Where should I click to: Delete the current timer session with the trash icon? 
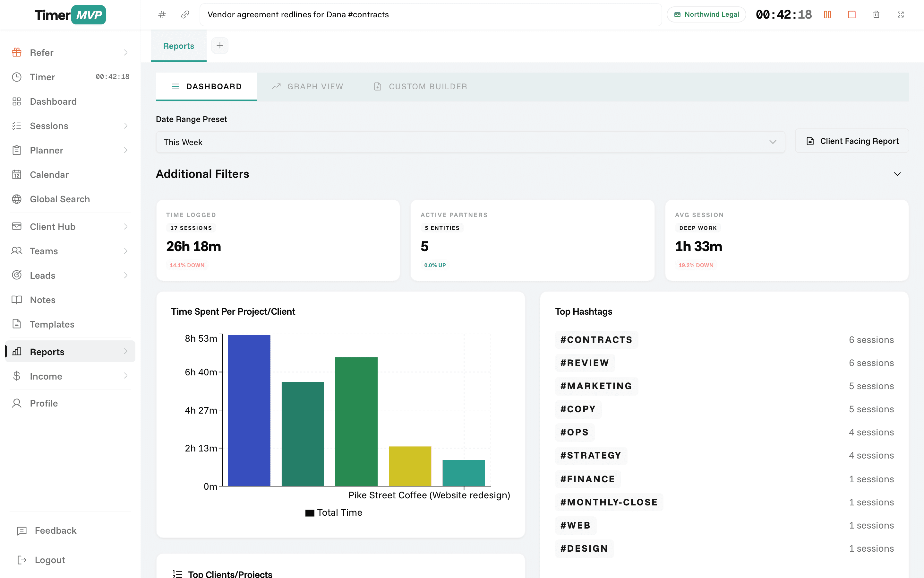[876, 14]
